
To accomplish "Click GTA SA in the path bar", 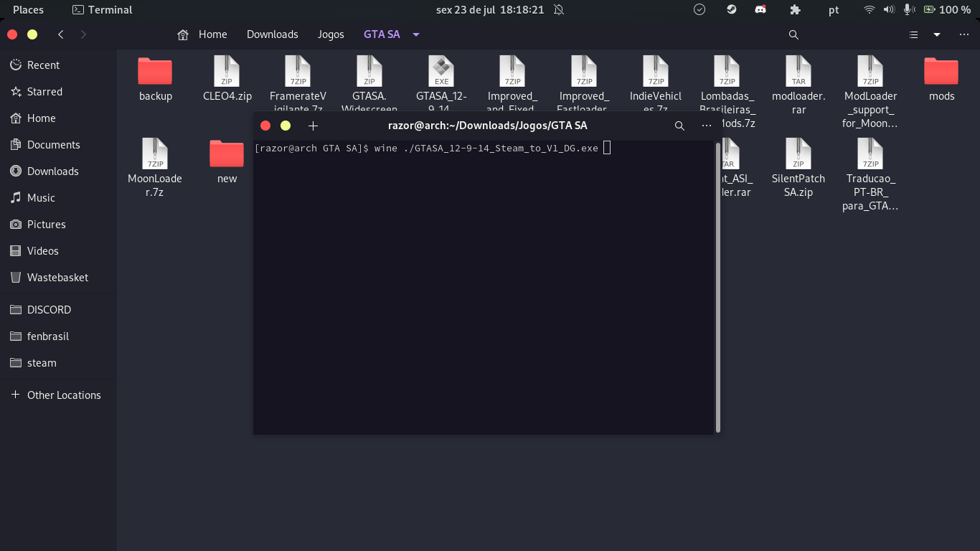I will point(382,34).
